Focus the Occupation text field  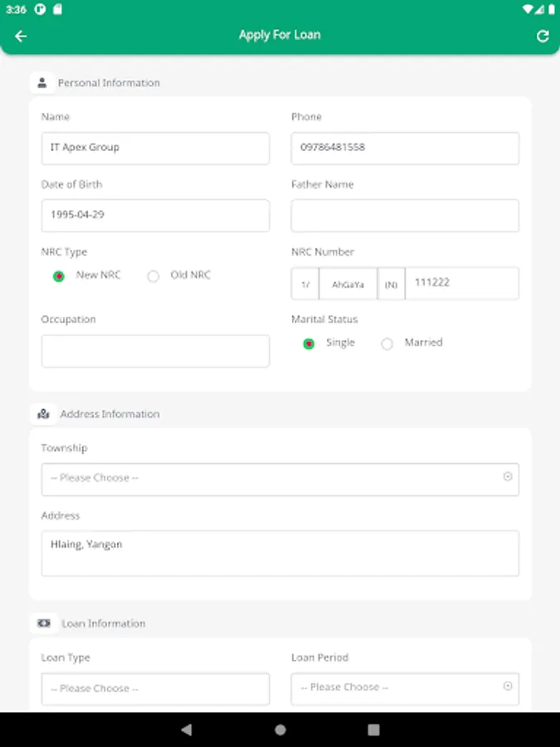[x=155, y=351]
